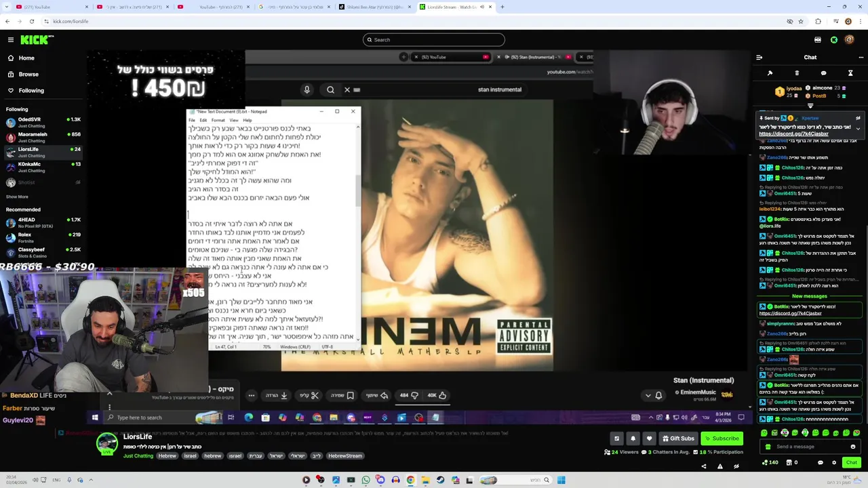The image size is (868, 488).
Task: Open WhatsApp from the host taskbar
Action: point(366,480)
